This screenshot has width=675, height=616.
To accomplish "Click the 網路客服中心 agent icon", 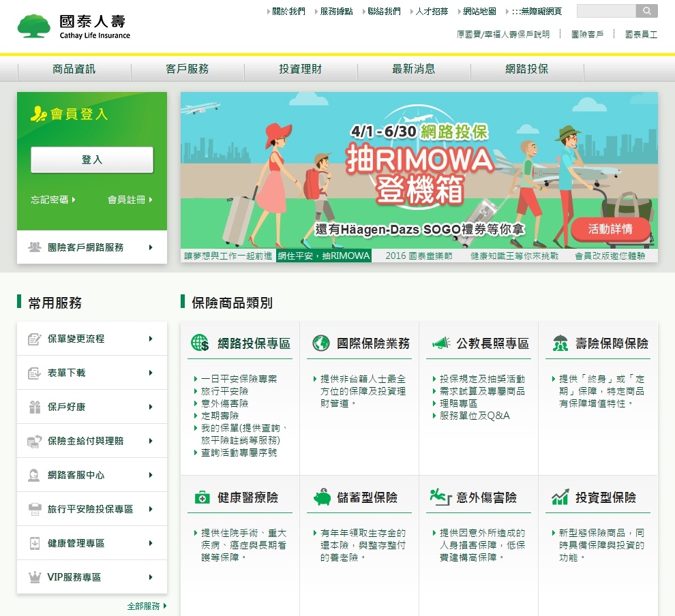I will click(x=34, y=475).
